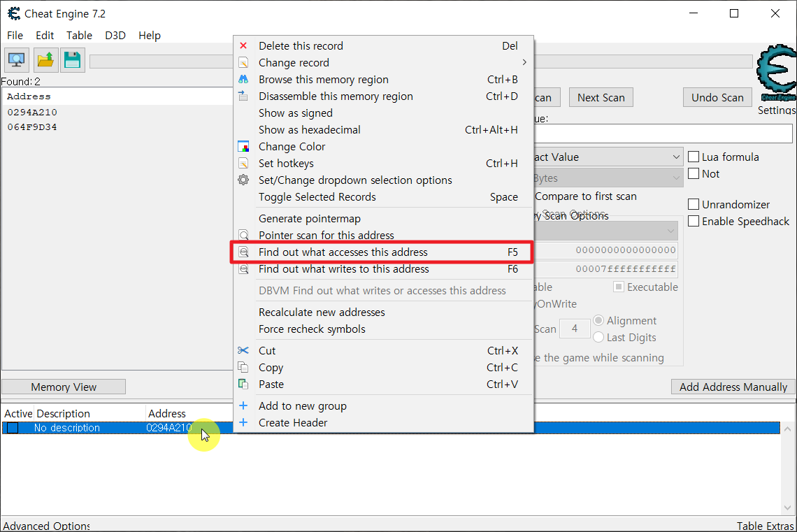Click the Next Scan button
Image resolution: width=797 pixels, height=532 pixels.
click(x=601, y=98)
